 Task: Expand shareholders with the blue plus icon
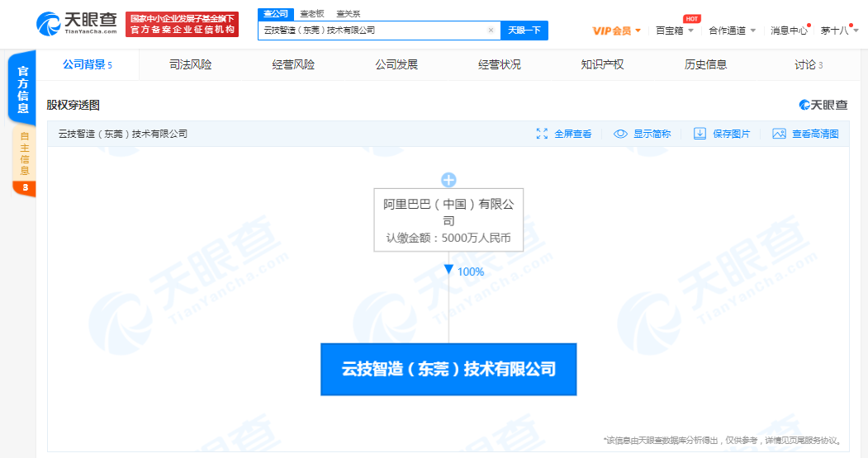(448, 180)
